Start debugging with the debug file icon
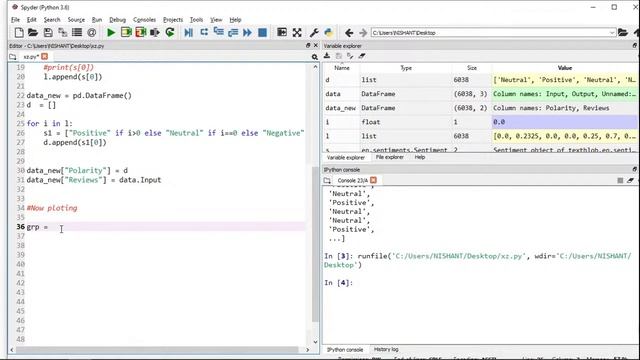 point(188,33)
